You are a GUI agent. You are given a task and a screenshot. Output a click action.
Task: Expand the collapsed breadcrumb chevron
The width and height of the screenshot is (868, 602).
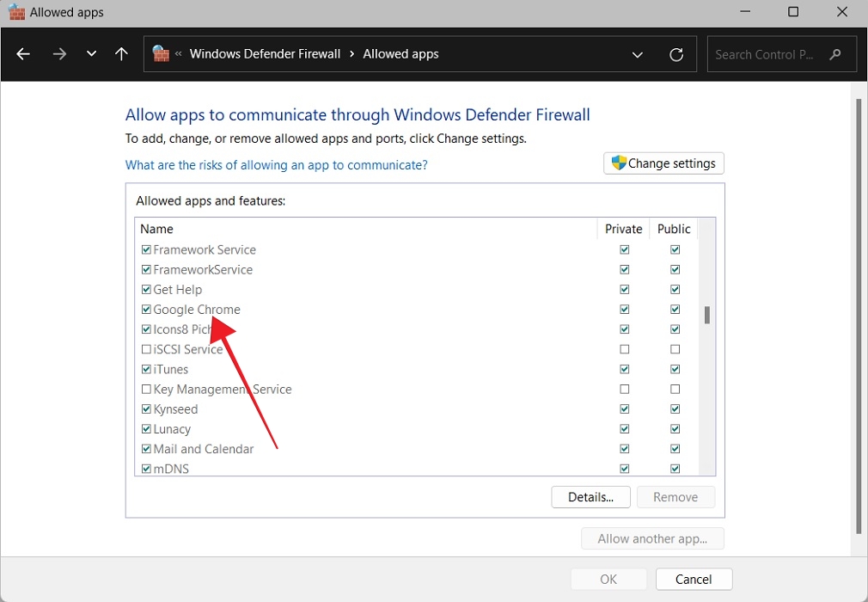(178, 53)
